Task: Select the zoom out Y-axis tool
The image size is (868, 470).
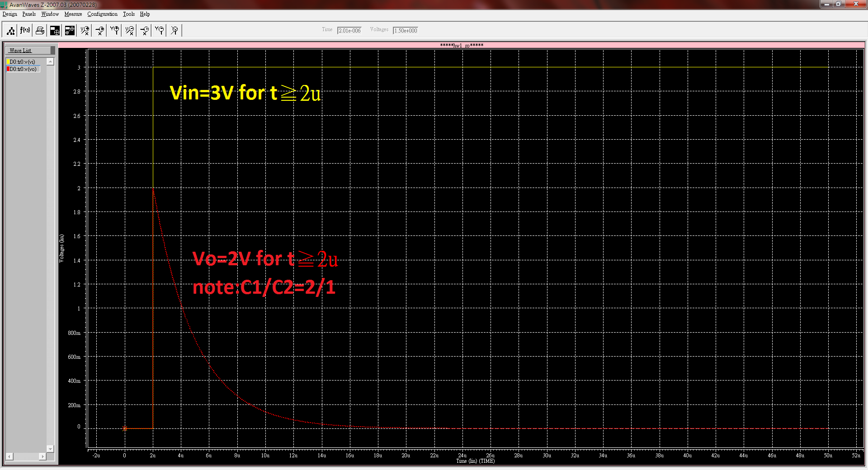Action: [159, 31]
